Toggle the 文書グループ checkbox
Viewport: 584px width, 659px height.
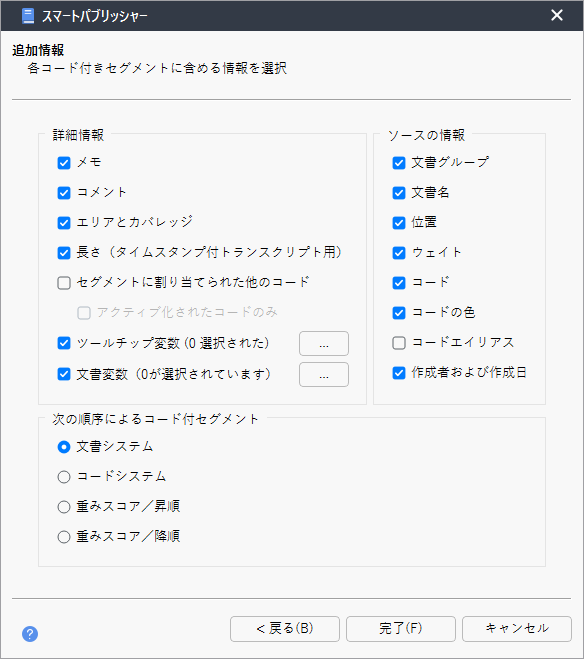point(399,163)
